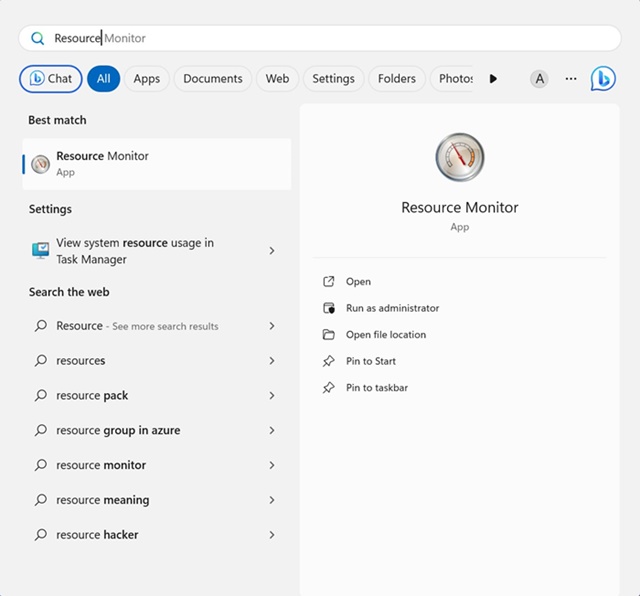The height and width of the screenshot is (596, 640).
Task: Expand chevron next to resource hacker
Action: [272, 535]
